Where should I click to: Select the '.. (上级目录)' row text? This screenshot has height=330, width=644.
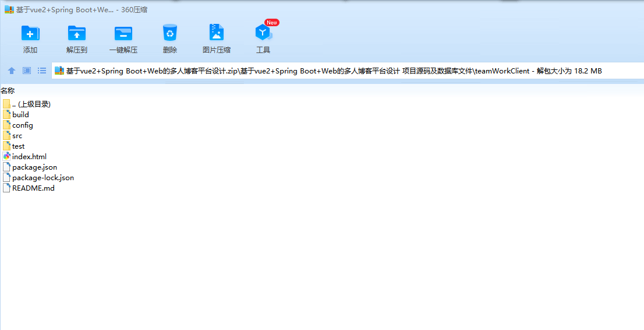[x=31, y=104]
